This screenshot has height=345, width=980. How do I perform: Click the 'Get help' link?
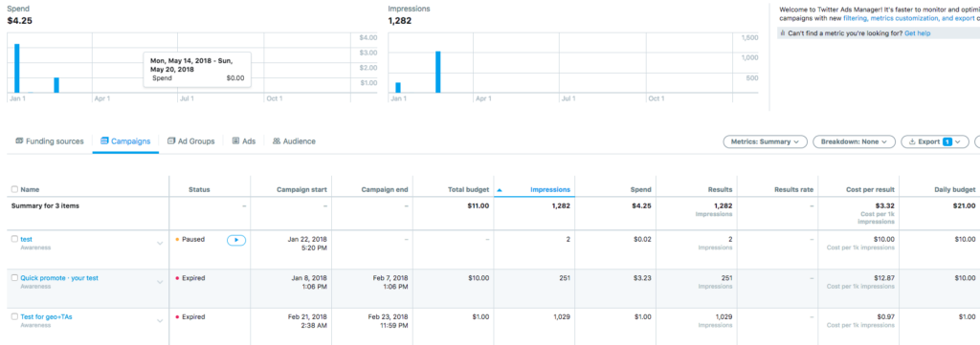click(918, 33)
